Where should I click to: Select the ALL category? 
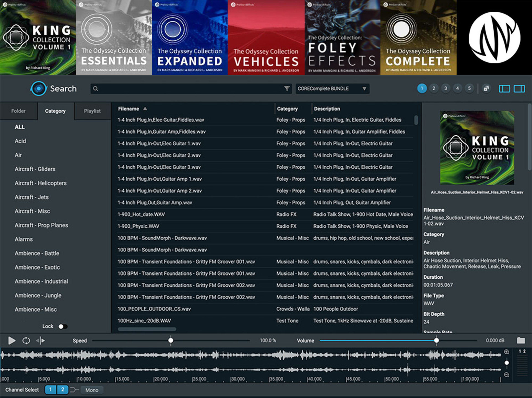tap(20, 127)
